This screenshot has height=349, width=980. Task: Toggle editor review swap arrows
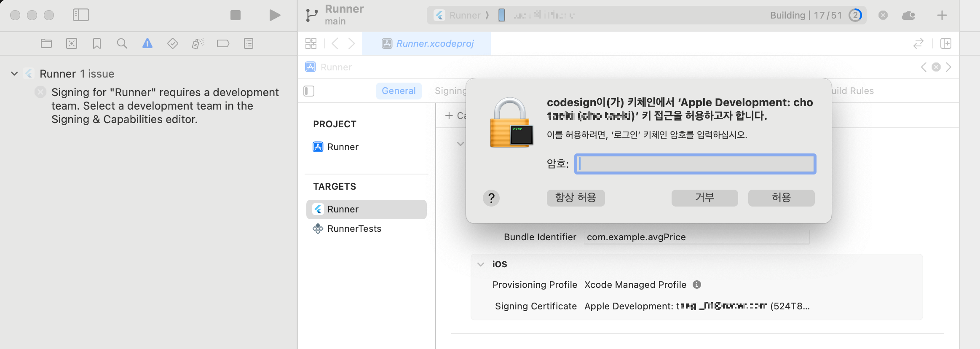918,43
